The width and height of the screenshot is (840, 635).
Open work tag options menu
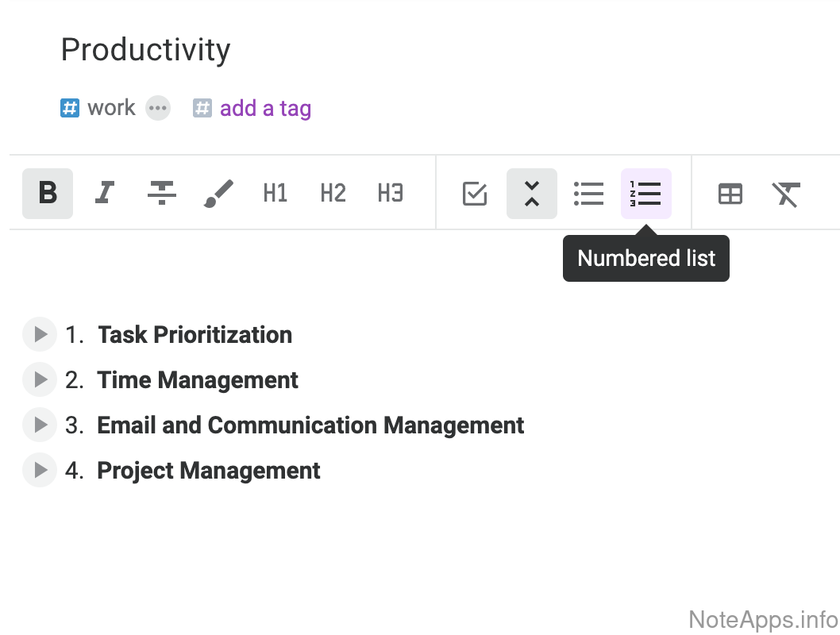point(158,108)
